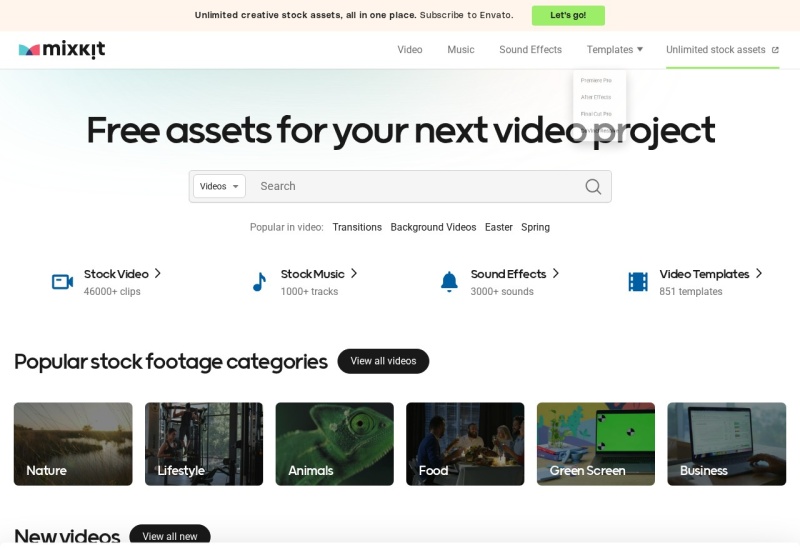The height and width of the screenshot is (550, 800).
Task: Click the Stock Video camera icon
Action: pos(63,282)
